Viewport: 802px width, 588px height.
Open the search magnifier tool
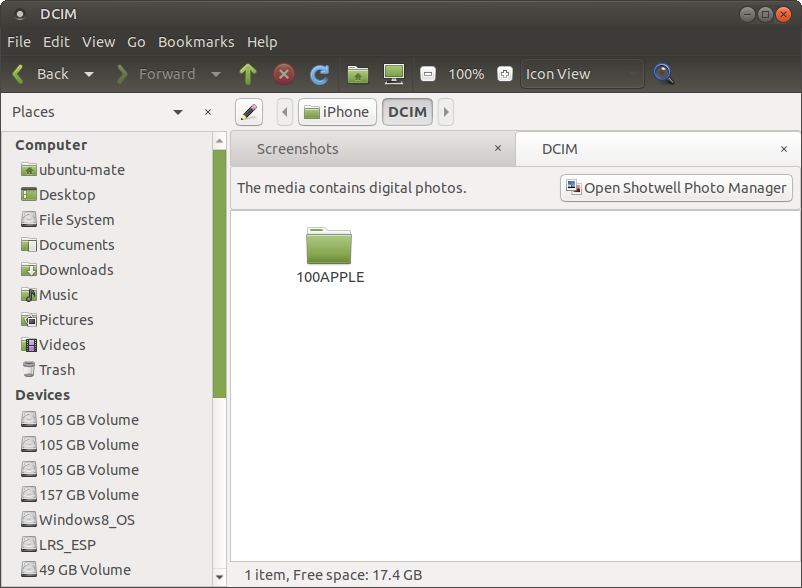[x=663, y=74]
